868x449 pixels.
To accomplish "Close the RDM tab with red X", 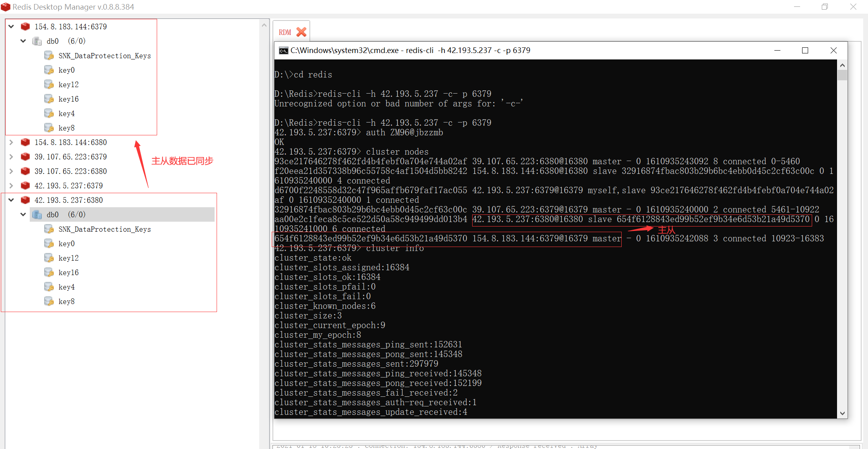I will (x=301, y=32).
